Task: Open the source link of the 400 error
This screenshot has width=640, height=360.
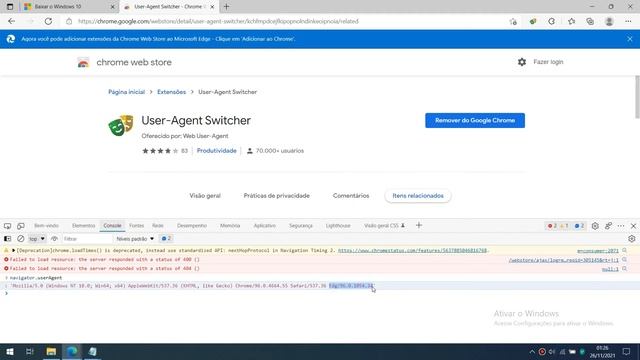Action: (564, 260)
